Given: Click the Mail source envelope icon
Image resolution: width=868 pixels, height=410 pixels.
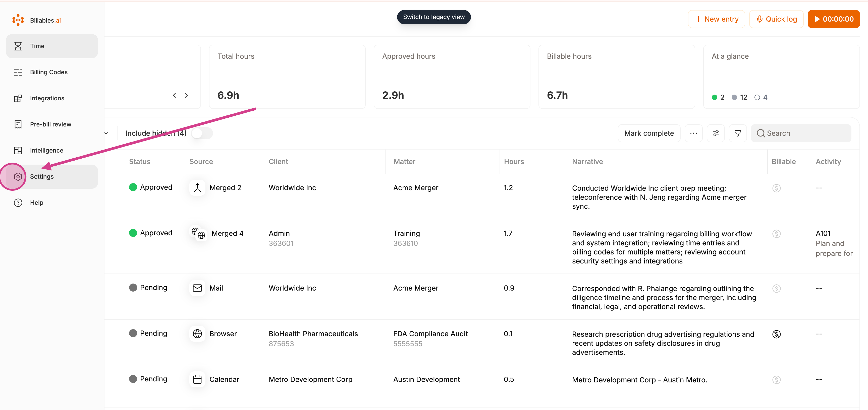Looking at the screenshot, I should pos(197,288).
